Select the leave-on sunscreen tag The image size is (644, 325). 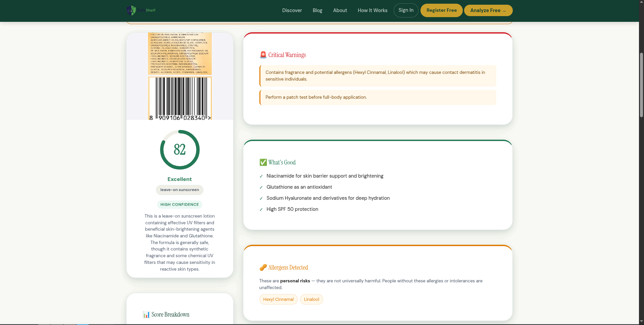pyautogui.click(x=180, y=190)
